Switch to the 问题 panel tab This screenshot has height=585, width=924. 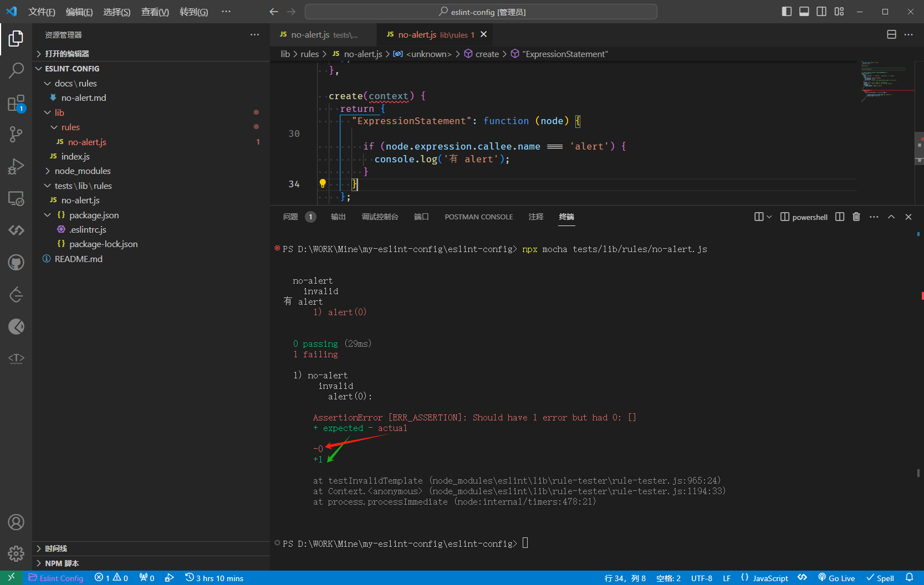coord(290,217)
